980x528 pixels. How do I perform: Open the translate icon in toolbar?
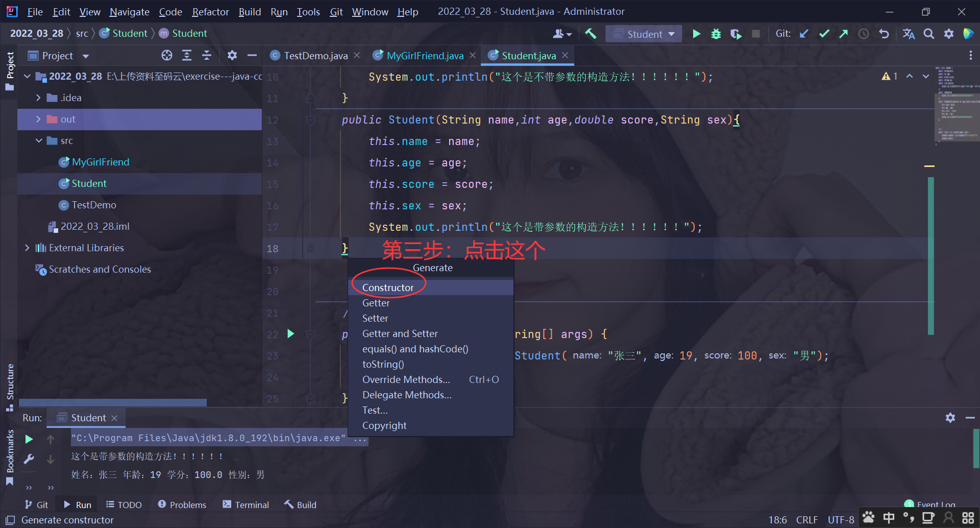coord(909,34)
